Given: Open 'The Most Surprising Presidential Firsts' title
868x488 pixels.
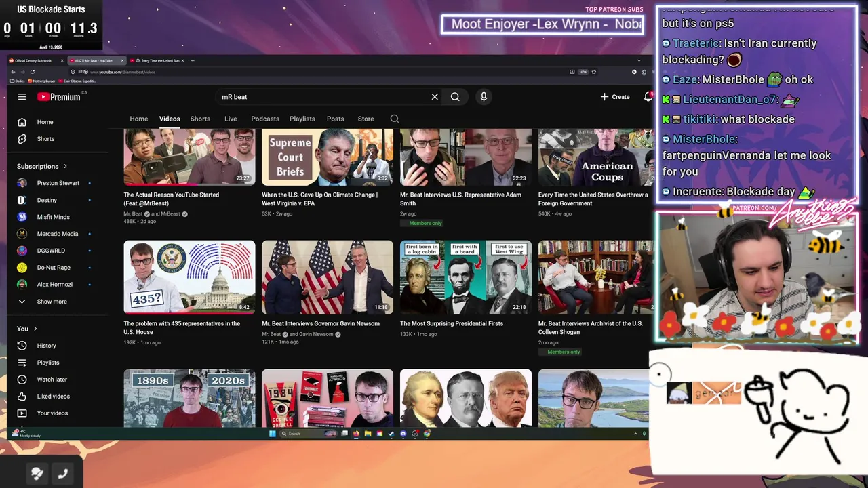Looking at the screenshot, I should click(x=452, y=323).
